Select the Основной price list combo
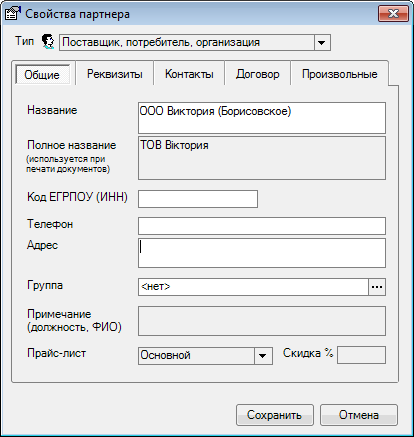The height and width of the screenshot is (437, 414). pos(205,356)
